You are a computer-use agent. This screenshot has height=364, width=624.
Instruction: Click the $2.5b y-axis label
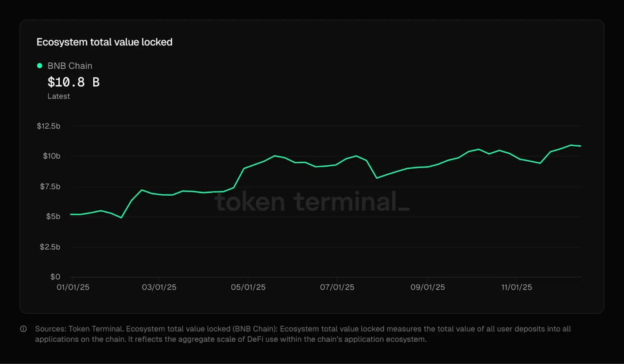click(x=50, y=247)
